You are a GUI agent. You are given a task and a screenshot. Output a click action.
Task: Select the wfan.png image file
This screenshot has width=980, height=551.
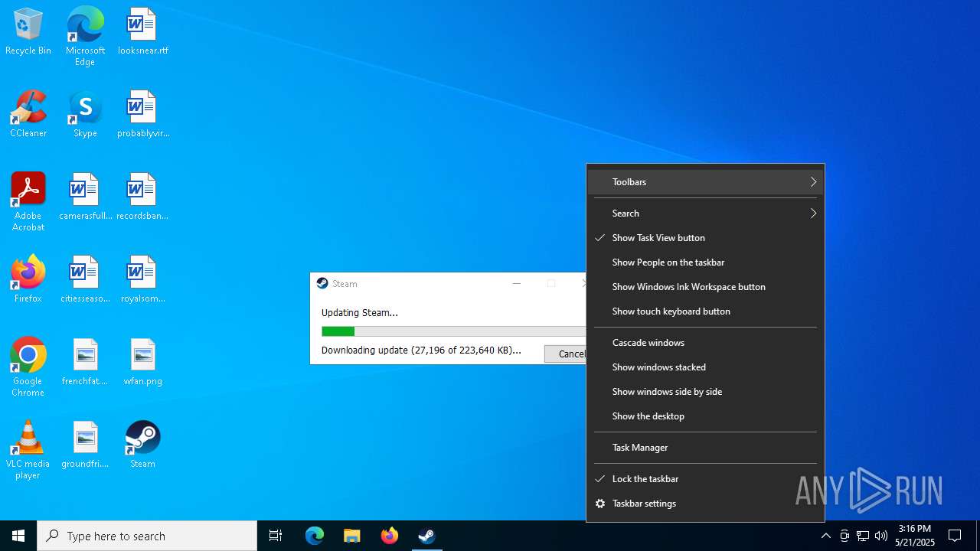[x=142, y=363]
